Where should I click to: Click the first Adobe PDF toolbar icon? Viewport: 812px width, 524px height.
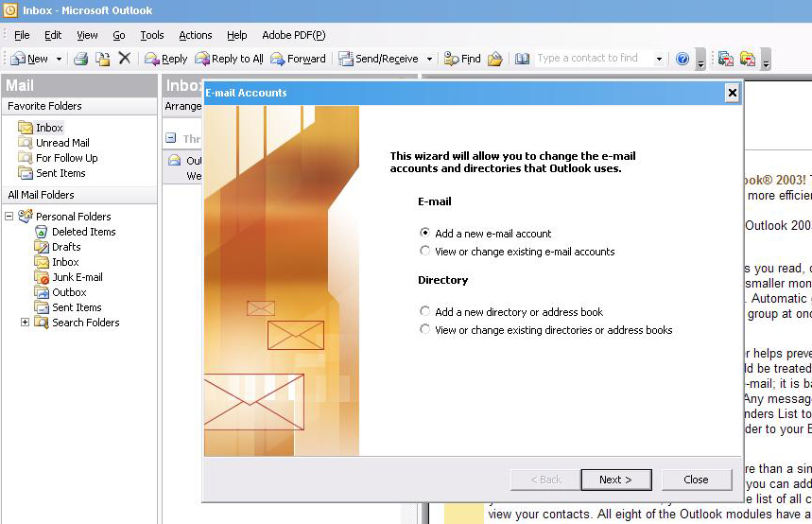726,59
